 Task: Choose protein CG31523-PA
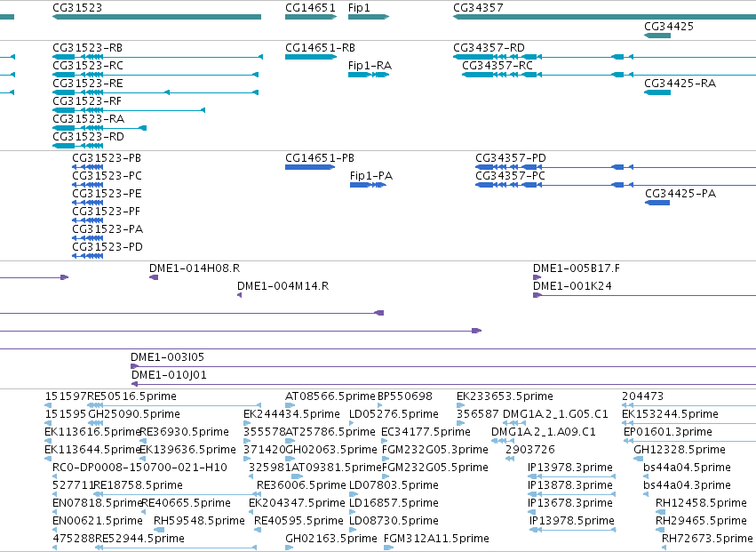coord(107,229)
